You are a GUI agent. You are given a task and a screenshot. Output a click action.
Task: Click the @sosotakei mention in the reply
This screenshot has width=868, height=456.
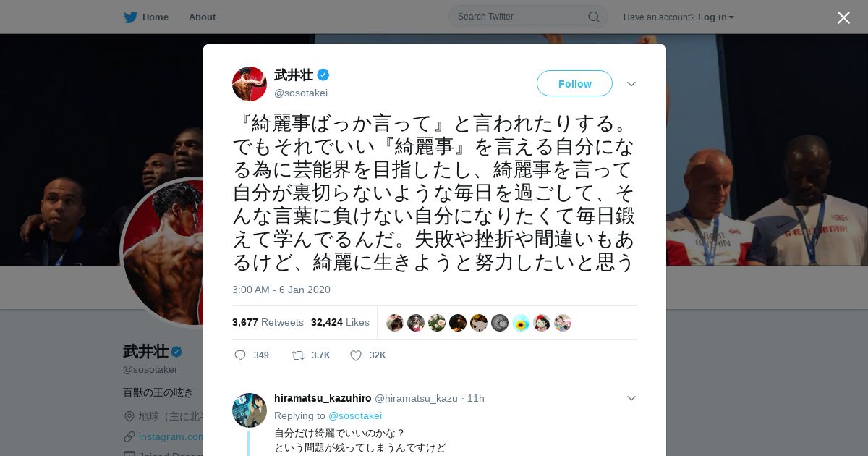355,415
